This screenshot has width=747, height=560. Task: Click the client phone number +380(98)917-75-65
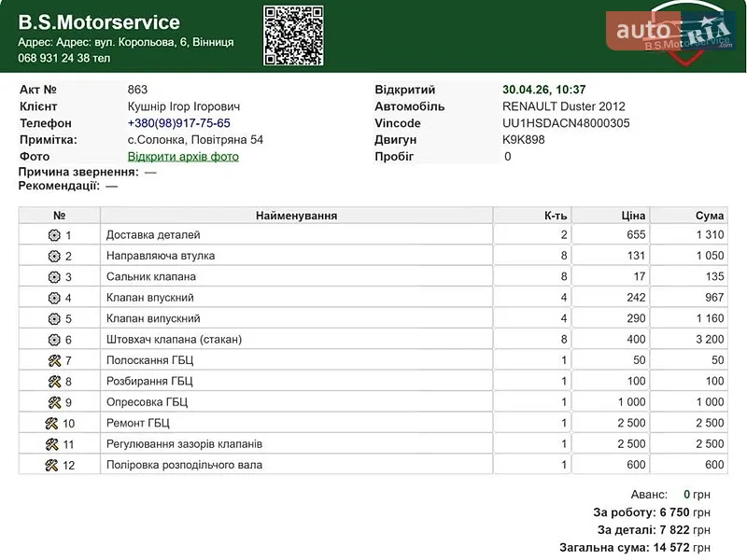[178, 123]
